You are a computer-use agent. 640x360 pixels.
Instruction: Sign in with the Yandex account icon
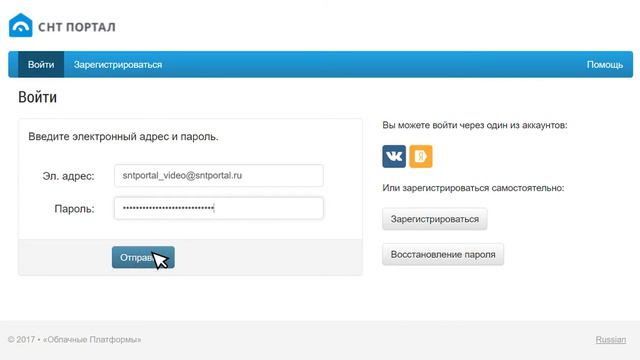click(421, 156)
